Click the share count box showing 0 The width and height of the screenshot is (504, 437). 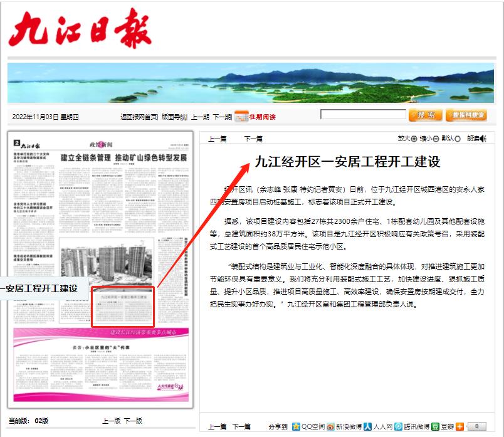click(476, 426)
